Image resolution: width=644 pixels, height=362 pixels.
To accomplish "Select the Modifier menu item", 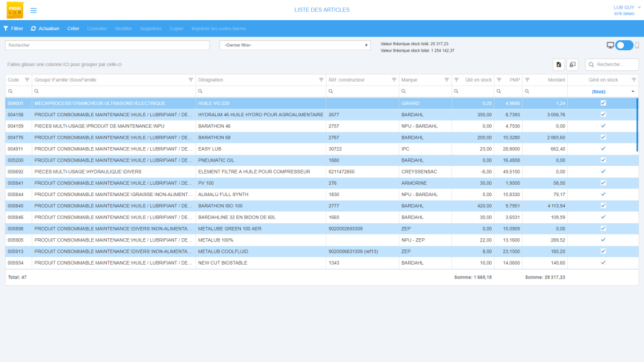I will pos(123,28).
